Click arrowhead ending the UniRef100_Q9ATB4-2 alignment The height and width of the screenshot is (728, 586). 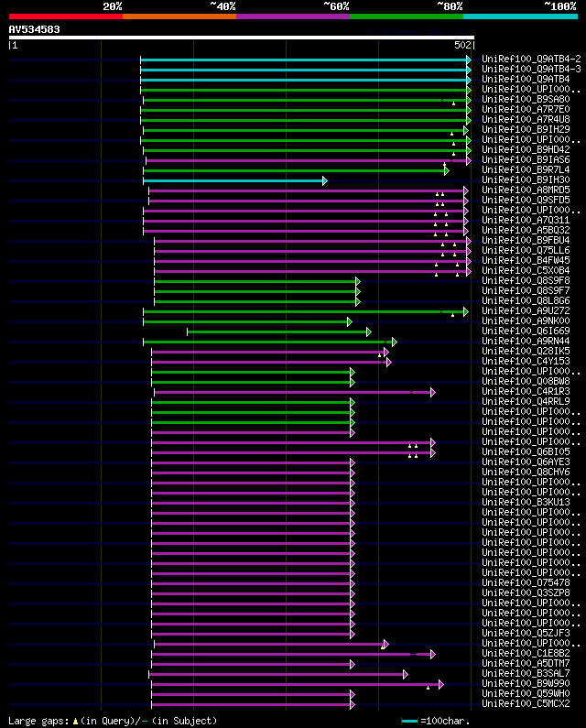click(469, 60)
